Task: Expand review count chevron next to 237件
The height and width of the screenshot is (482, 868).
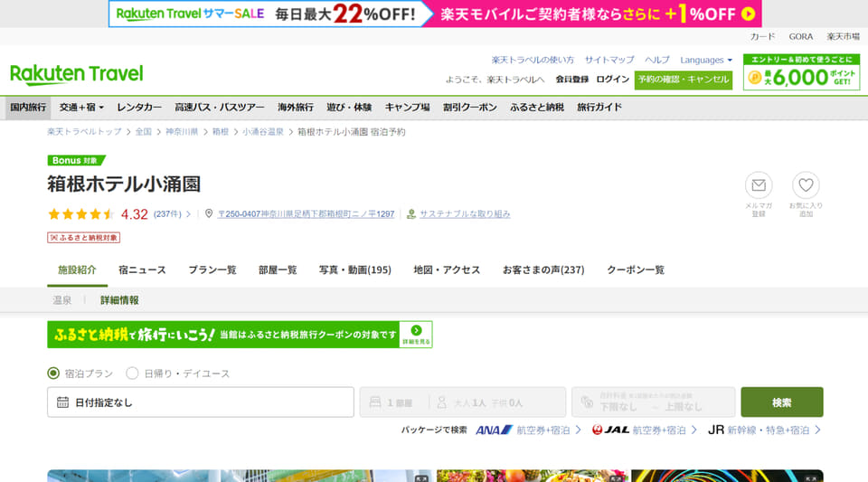Action: pos(188,214)
